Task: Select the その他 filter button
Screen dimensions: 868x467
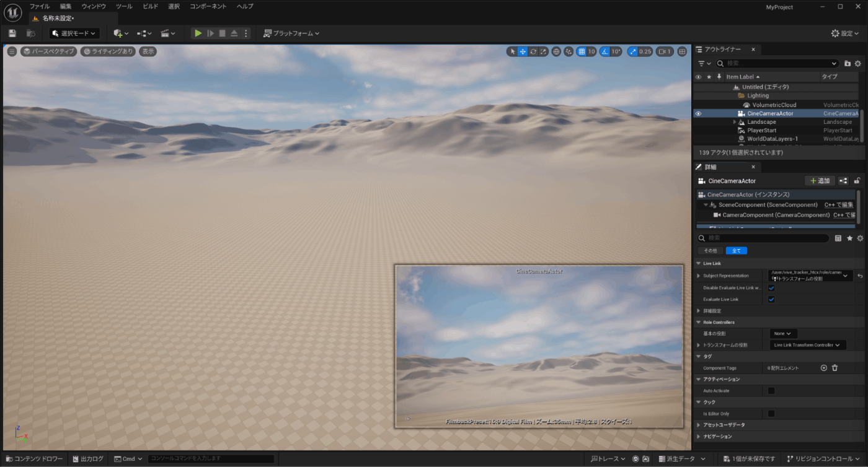Action: pos(710,251)
